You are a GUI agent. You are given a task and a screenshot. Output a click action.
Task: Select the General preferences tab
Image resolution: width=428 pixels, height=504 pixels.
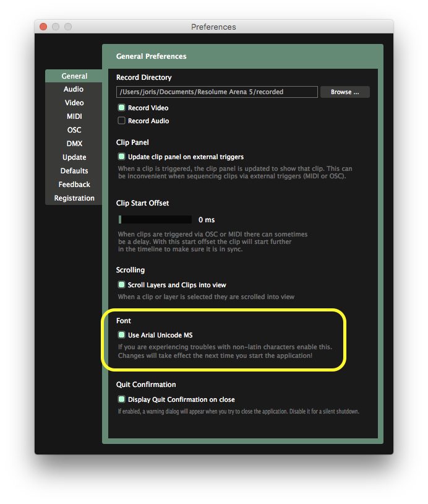coord(74,76)
